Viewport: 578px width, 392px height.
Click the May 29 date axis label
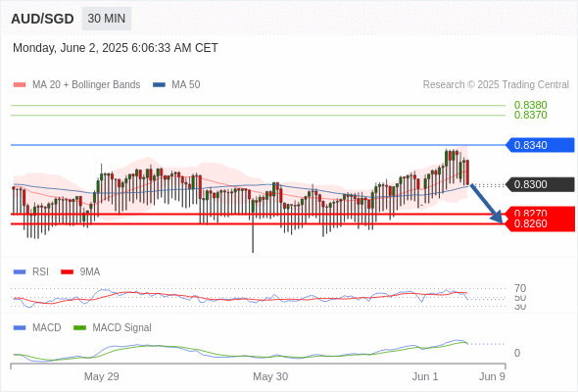tap(101, 376)
